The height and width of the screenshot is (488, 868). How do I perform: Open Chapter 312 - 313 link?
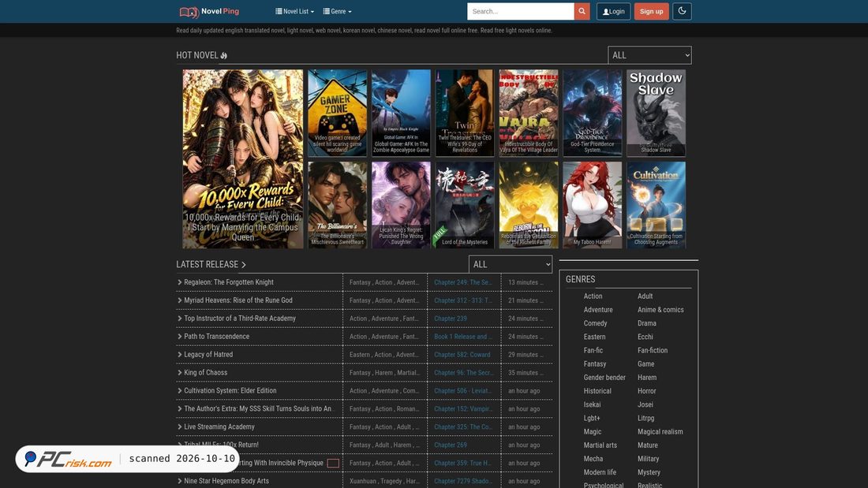[462, 300]
